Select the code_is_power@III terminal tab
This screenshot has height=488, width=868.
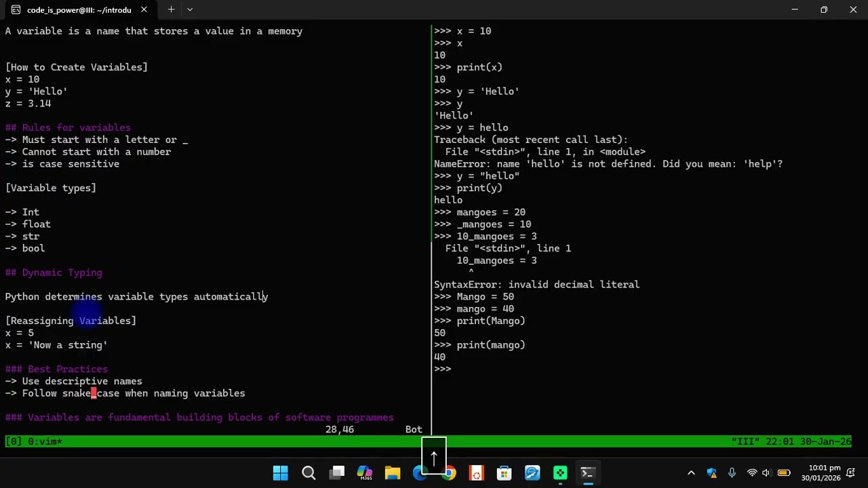click(79, 9)
